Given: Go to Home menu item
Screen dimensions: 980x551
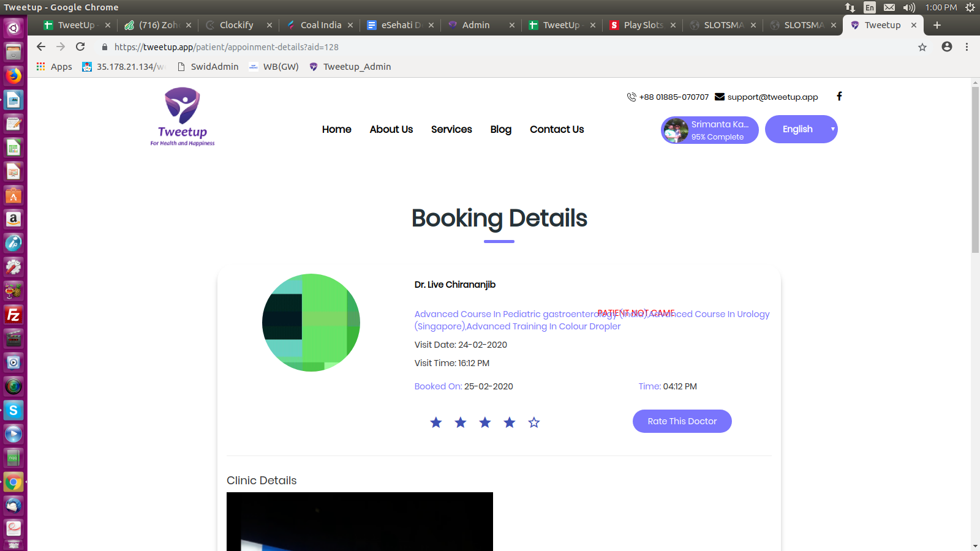Looking at the screenshot, I should click(x=337, y=129).
